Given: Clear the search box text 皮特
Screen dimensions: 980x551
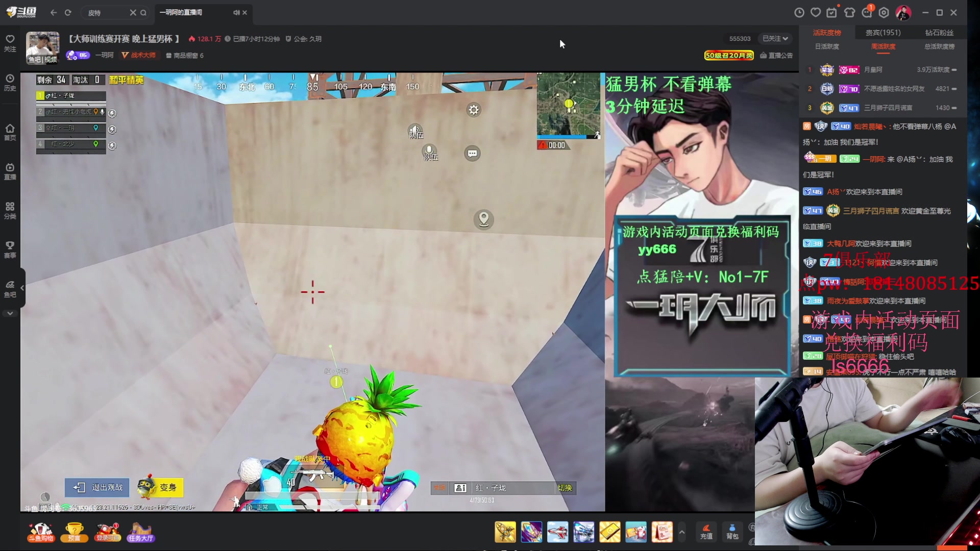Looking at the screenshot, I should coord(133,12).
